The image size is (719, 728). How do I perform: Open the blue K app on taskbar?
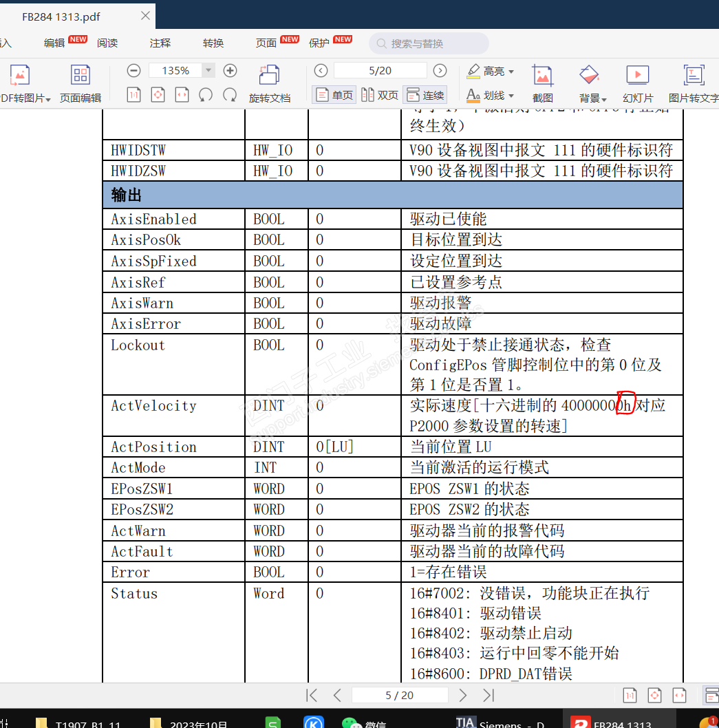[313, 722]
